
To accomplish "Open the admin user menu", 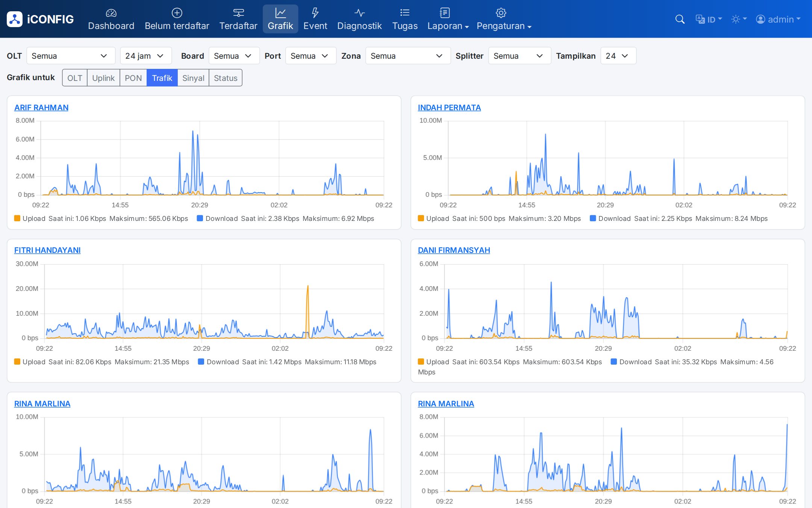I will (x=778, y=19).
